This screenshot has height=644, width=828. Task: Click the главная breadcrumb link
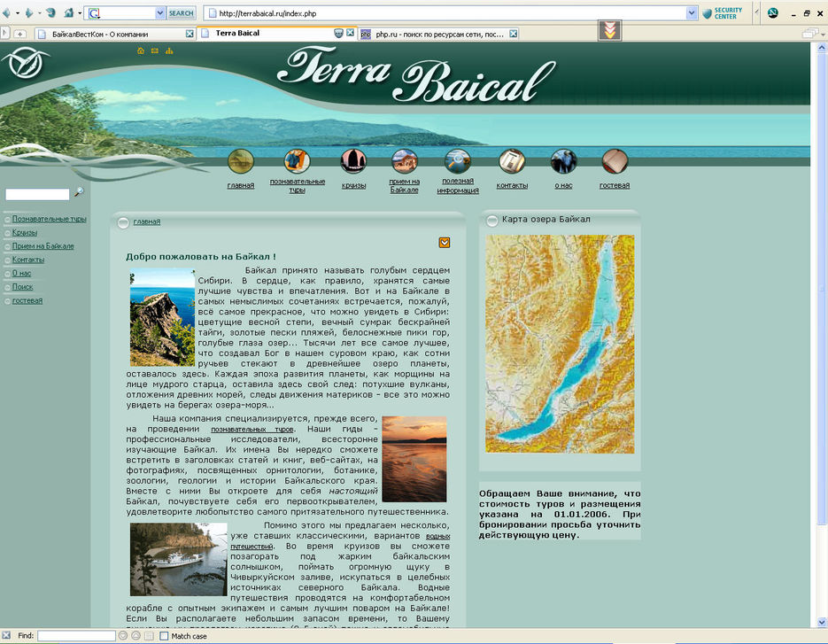coord(147,221)
